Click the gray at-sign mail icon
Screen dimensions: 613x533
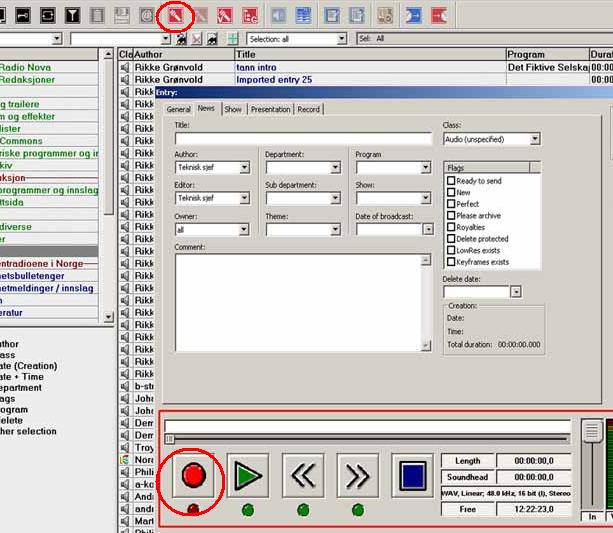147,15
